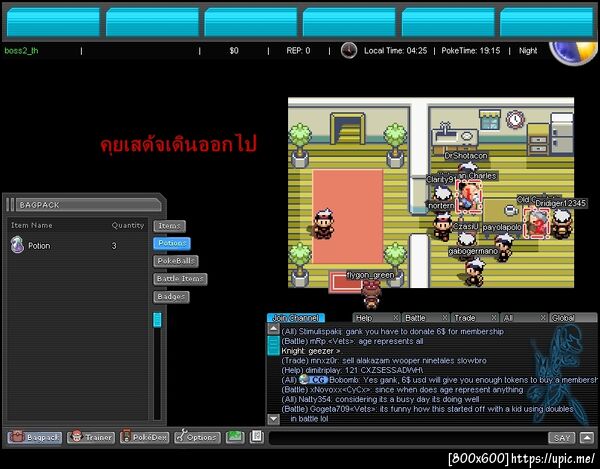
Task: Click the wall clock in the game room
Action: pyautogui.click(x=515, y=119)
